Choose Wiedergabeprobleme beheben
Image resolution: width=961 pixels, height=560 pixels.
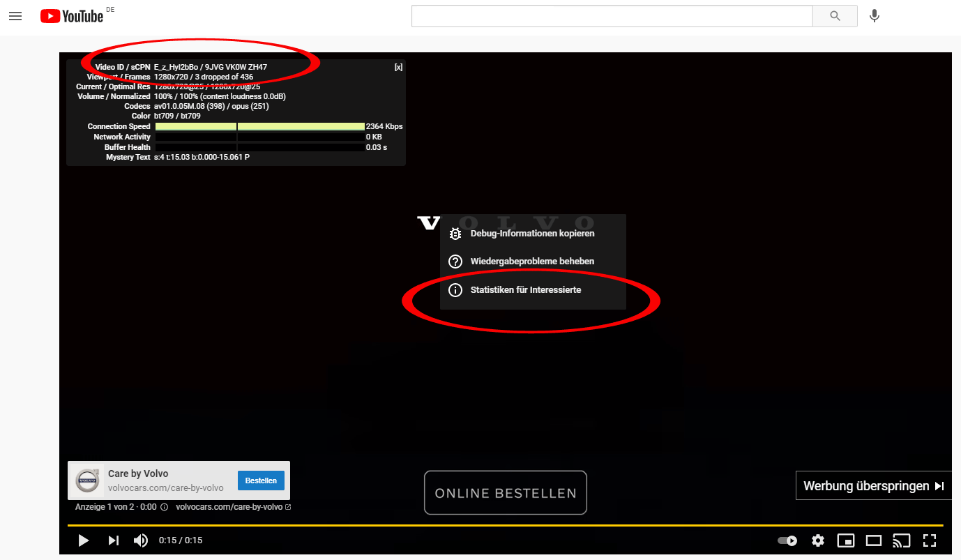point(532,262)
